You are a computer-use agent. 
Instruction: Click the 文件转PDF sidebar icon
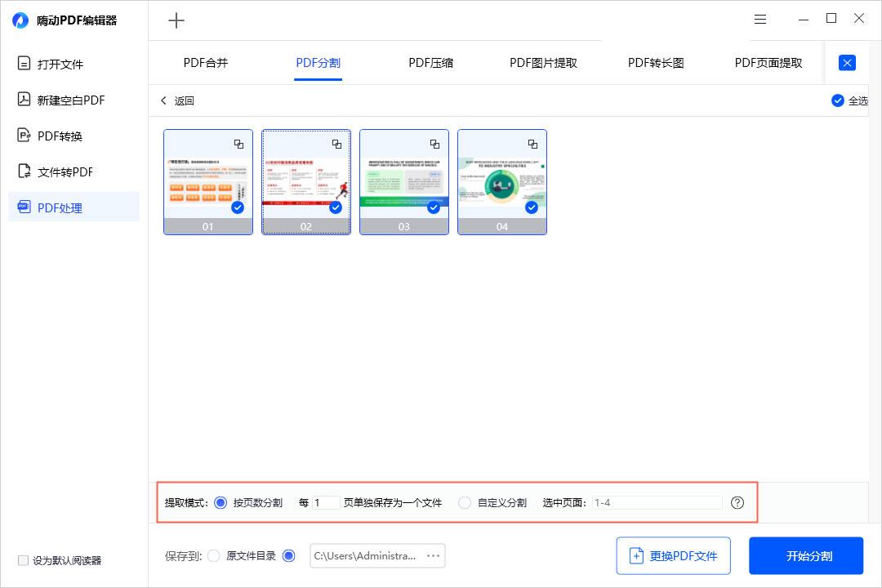(24, 171)
